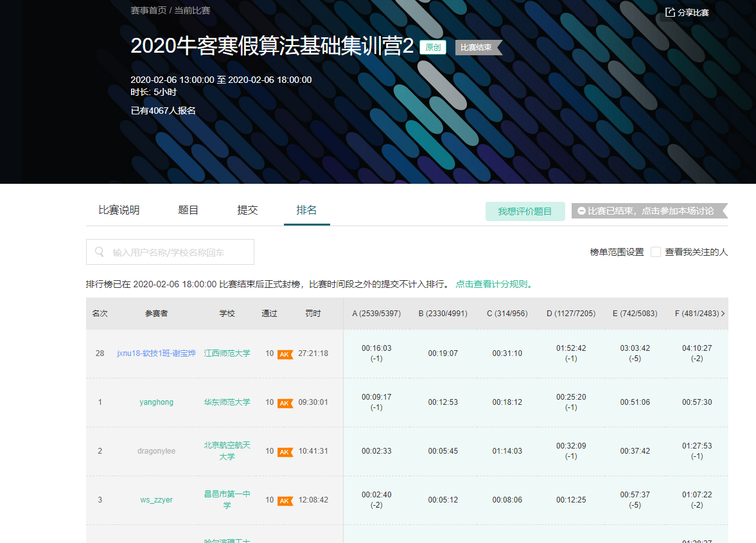The height and width of the screenshot is (543, 756).
Task: Expand more problem columns with right arrow
Action: [723, 314]
